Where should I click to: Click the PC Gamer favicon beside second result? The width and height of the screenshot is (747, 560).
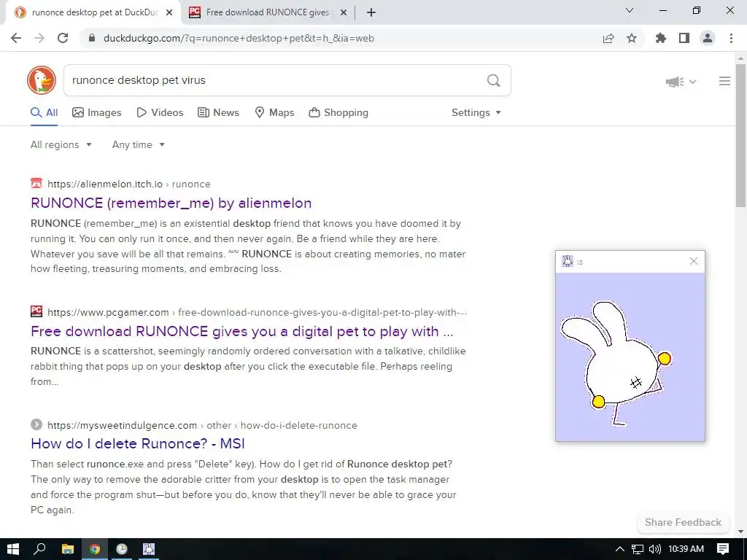pos(36,311)
